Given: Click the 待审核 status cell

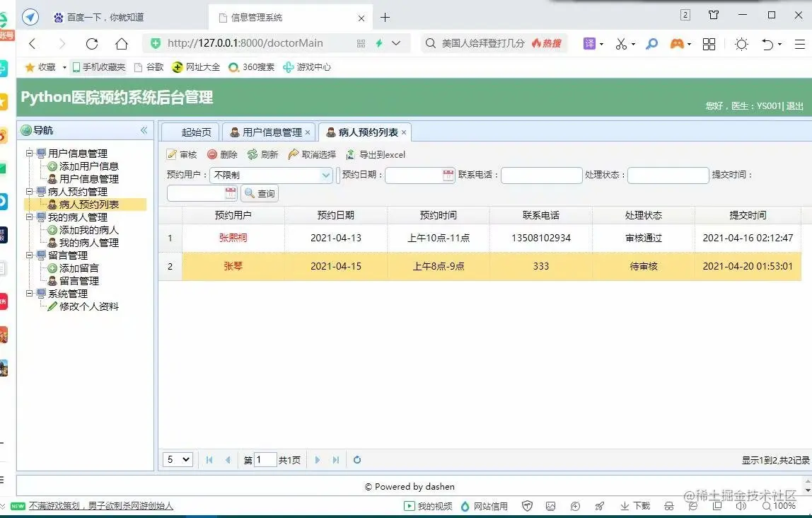Looking at the screenshot, I should click(644, 266).
